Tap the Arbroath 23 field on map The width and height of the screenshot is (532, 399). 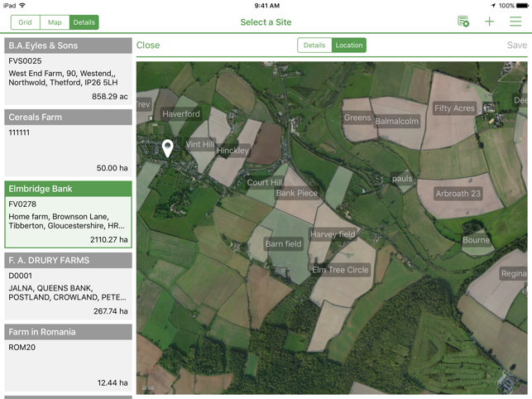pos(458,194)
